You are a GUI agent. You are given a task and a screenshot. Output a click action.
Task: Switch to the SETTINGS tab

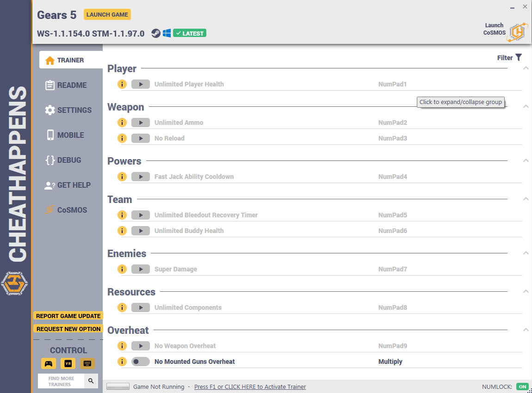pos(68,110)
